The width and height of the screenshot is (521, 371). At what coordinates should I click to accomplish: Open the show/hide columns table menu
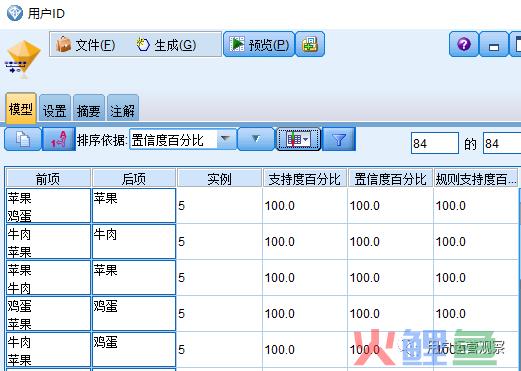pyautogui.click(x=298, y=139)
